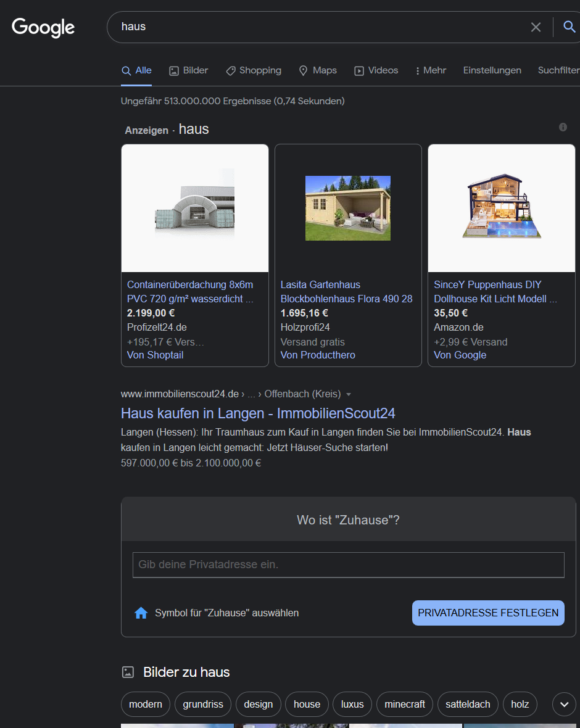Viewport: 580px width, 728px height.
Task: Open Haus kaufen in Langen result
Action: [258, 413]
